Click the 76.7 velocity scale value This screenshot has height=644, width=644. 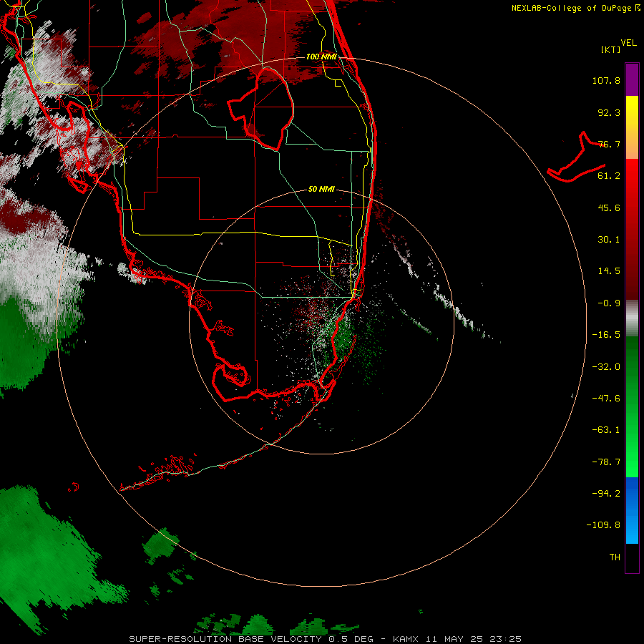pos(609,144)
